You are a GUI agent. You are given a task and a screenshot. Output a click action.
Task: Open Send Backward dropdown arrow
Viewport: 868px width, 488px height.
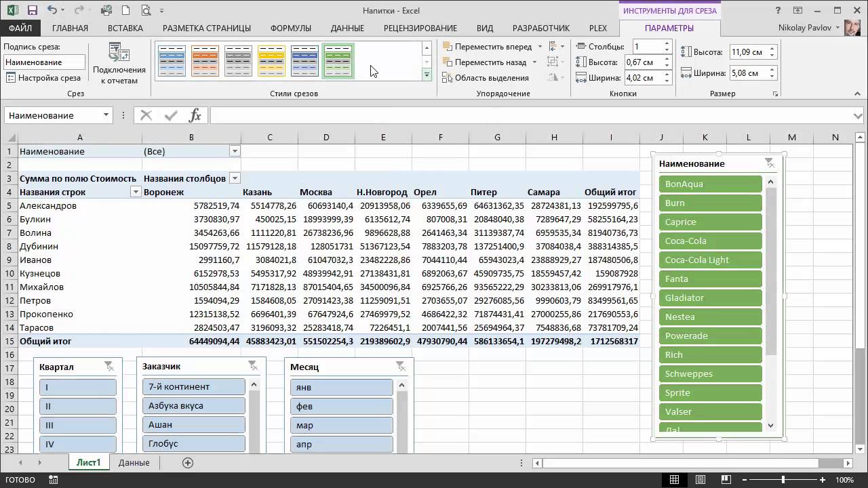(x=534, y=62)
